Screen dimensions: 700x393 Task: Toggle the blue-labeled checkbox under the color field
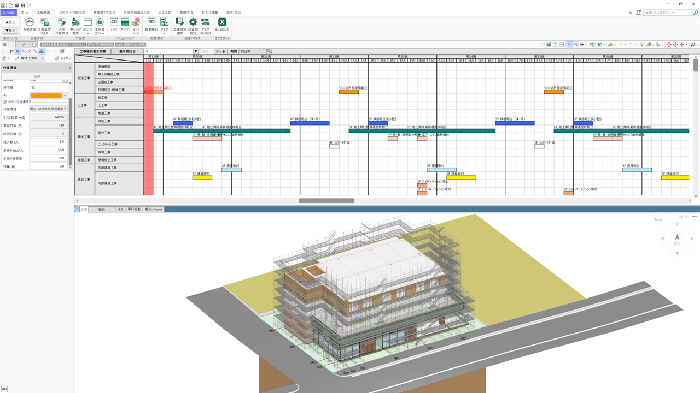point(5,102)
